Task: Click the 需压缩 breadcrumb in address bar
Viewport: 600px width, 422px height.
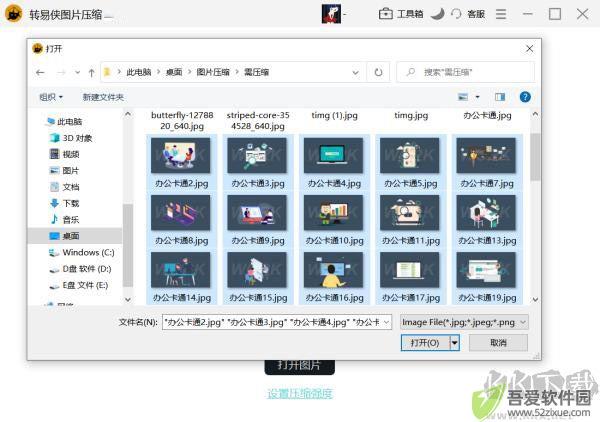Action: pyautogui.click(x=256, y=72)
